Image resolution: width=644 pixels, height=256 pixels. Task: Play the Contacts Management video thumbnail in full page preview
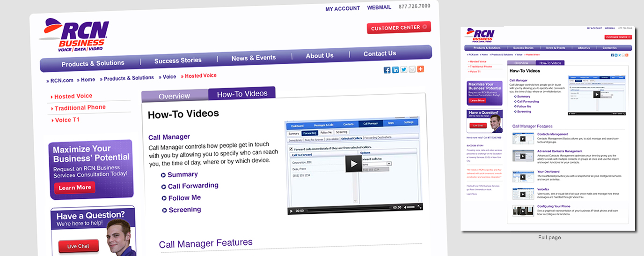point(523,138)
